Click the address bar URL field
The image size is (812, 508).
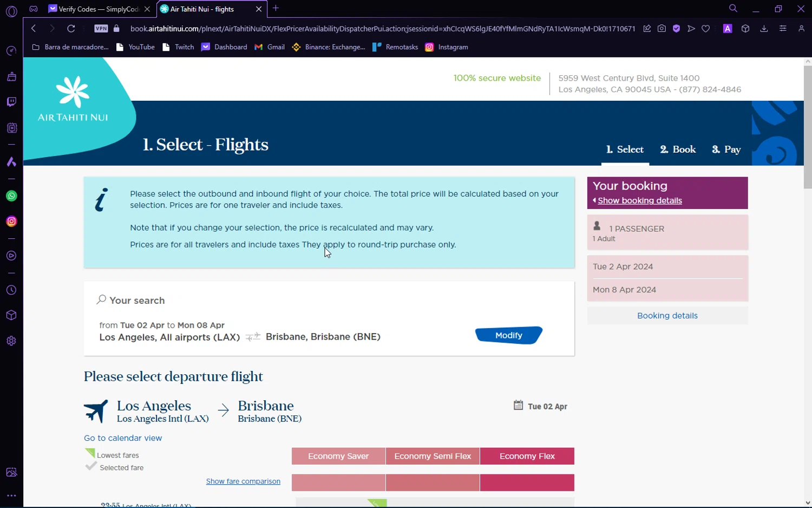[x=383, y=29]
